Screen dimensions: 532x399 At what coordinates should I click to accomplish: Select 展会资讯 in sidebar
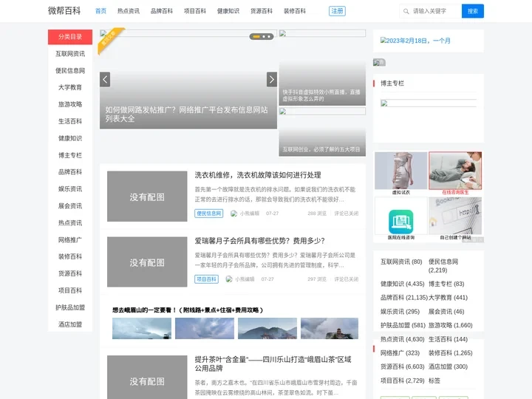(x=70, y=205)
